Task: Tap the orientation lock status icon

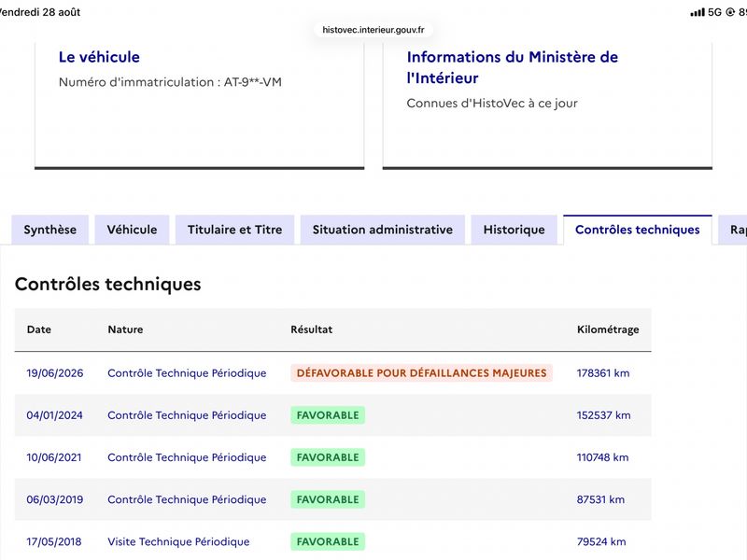Action: click(730, 12)
